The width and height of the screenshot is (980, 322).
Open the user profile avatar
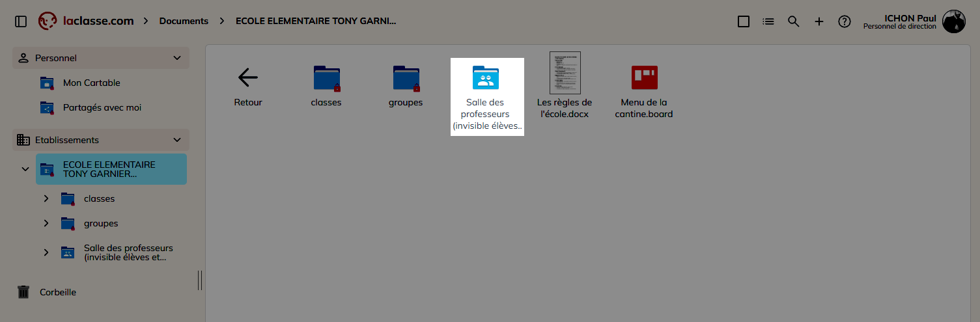(954, 21)
